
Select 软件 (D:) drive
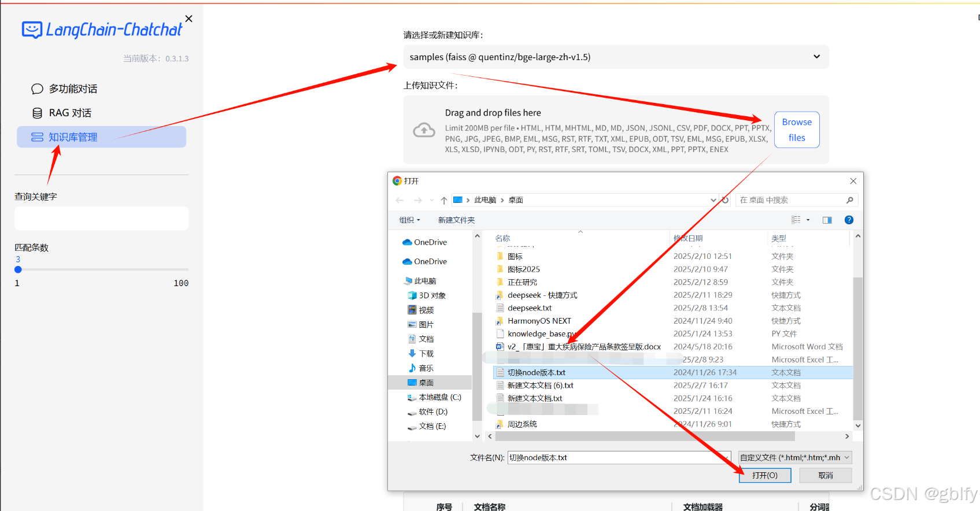[428, 412]
